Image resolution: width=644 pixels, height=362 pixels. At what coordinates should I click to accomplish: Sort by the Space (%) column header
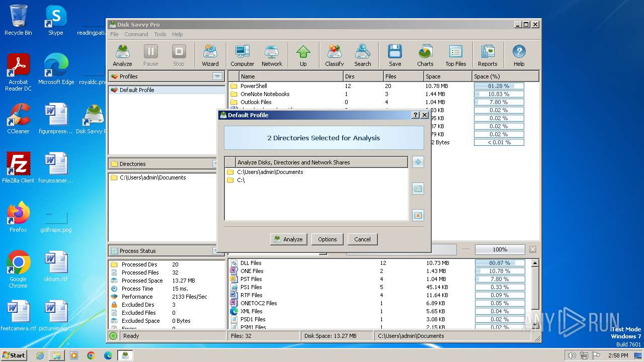coord(506,76)
